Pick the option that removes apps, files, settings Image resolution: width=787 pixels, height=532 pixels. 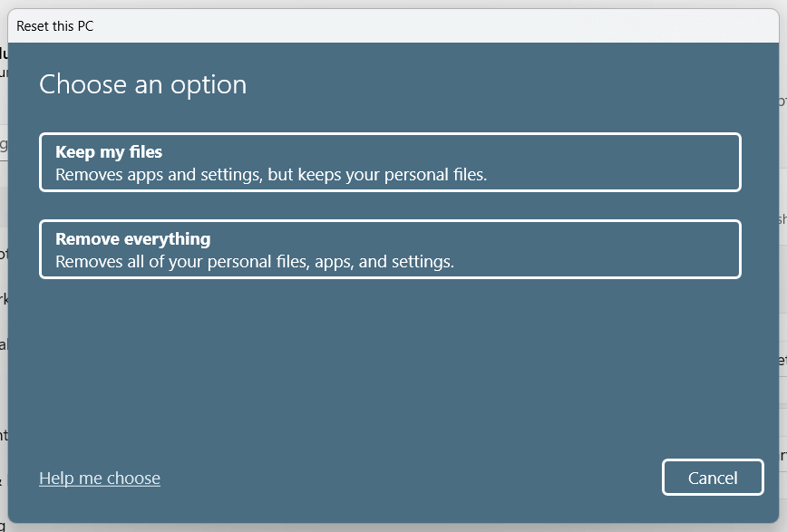coord(390,249)
